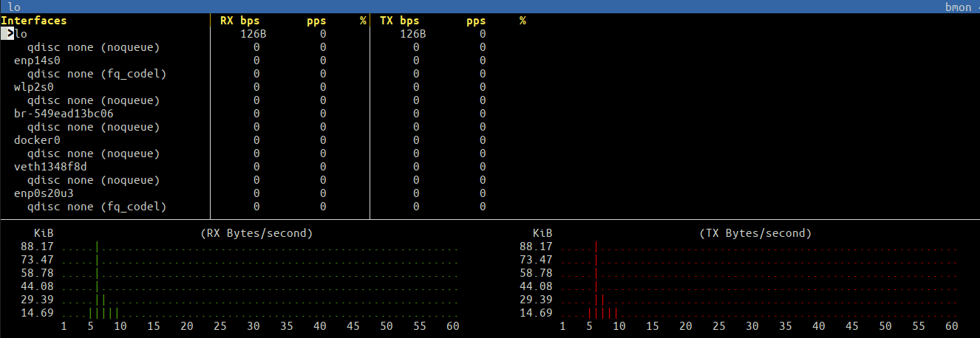Click the RX Bytes/second graph title
Image resolution: width=980 pixels, height=338 pixels.
[x=256, y=233]
